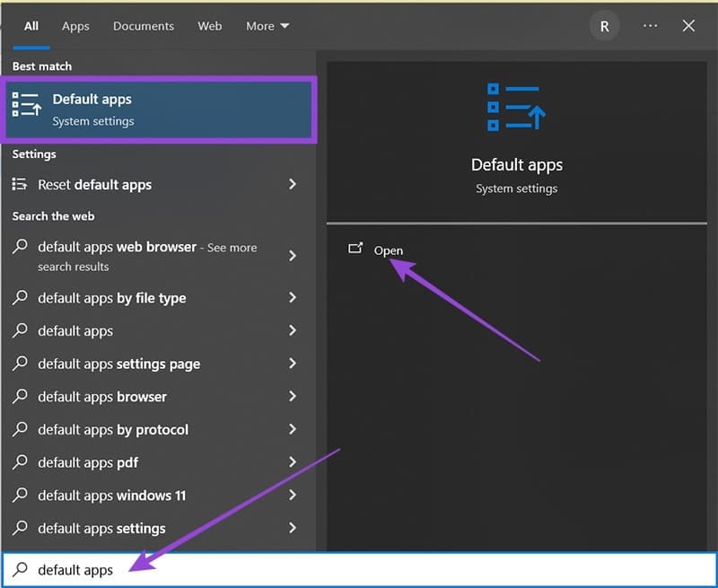Screen dimensions: 718x588
Task: Open the three-dot options menu
Action: pyautogui.click(x=650, y=26)
